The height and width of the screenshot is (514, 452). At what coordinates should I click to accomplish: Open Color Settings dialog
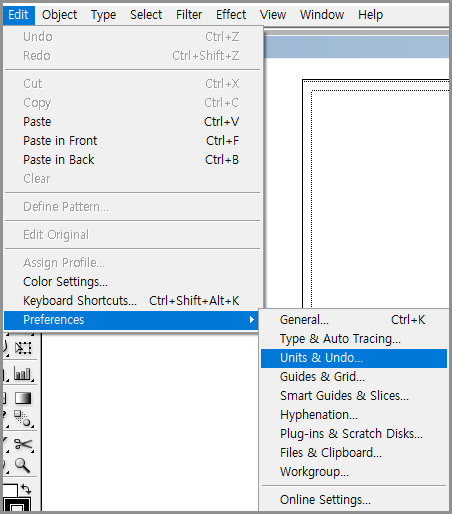click(x=131, y=282)
